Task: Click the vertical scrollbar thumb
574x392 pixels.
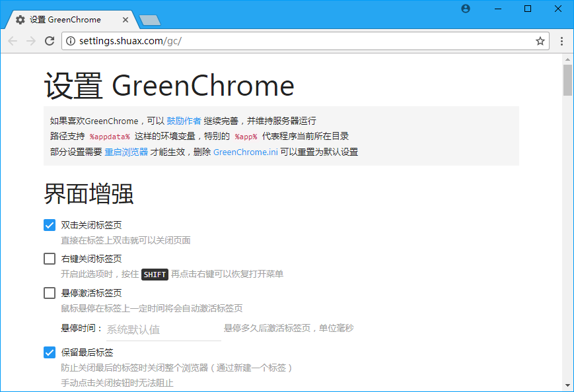Action: [x=567, y=80]
